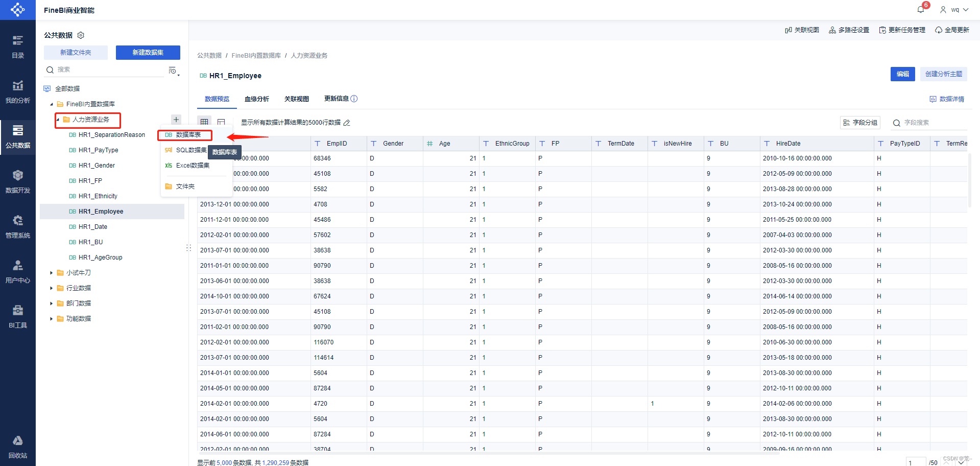Screen dimensions: 980x466
Task: Click the blue 编辑 button
Action: pos(903,74)
